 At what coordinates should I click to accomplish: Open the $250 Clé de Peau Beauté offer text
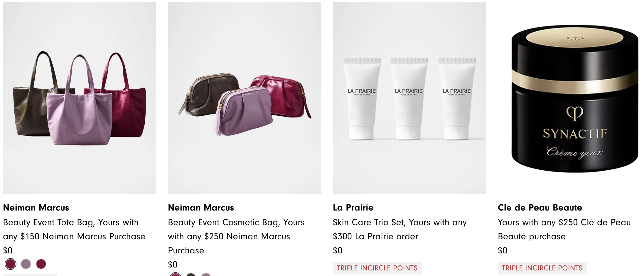click(x=564, y=229)
